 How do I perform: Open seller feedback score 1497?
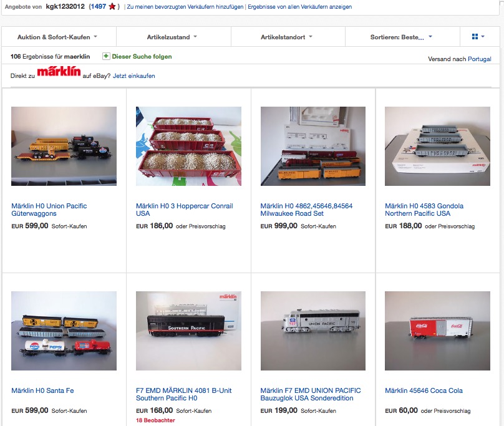99,6
